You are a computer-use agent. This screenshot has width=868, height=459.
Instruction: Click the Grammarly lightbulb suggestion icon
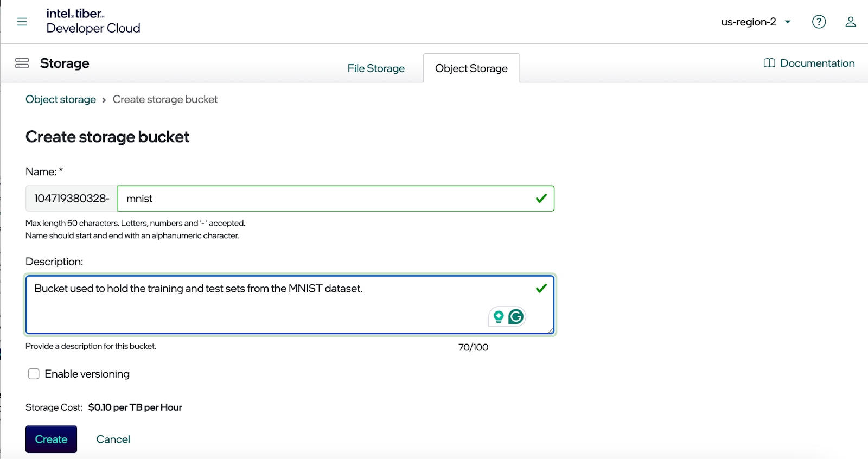(x=499, y=316)
